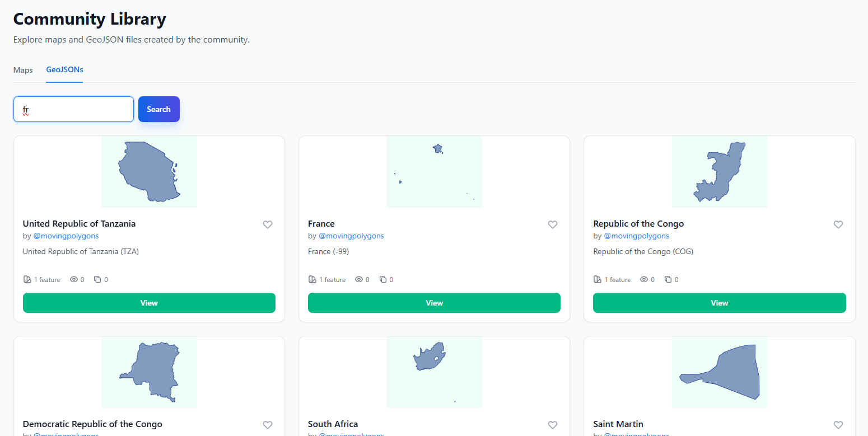The height and width of the screenshot is (436, 868).
Task: Toggle the heart on the France card
Action: [553, 224]
